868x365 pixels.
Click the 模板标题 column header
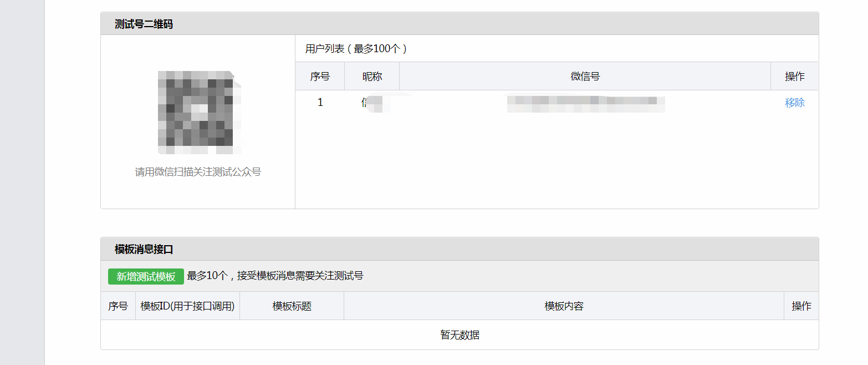[x=292, y=306]
